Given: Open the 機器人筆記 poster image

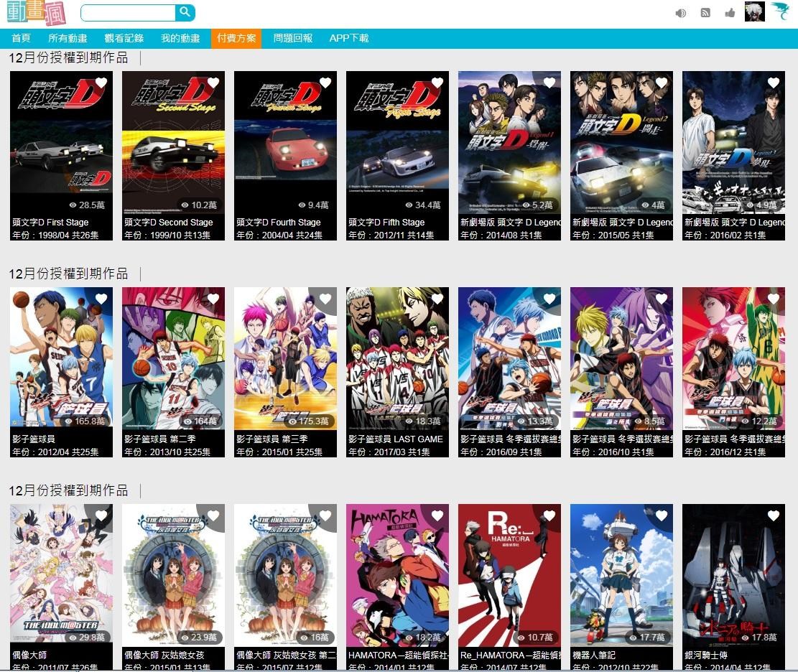Looking at the screenshot, I should tap(621, 575).
